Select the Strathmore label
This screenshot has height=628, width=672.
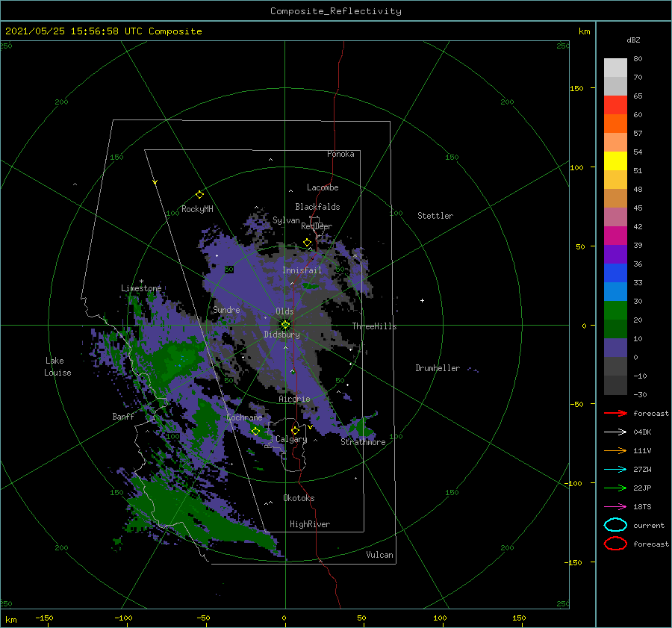click(363, 442)
